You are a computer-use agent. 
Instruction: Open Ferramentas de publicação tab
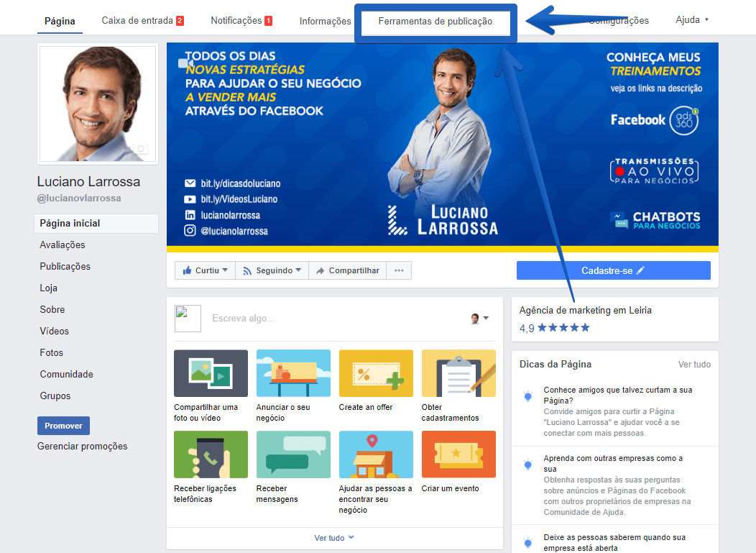coord(435,22)
